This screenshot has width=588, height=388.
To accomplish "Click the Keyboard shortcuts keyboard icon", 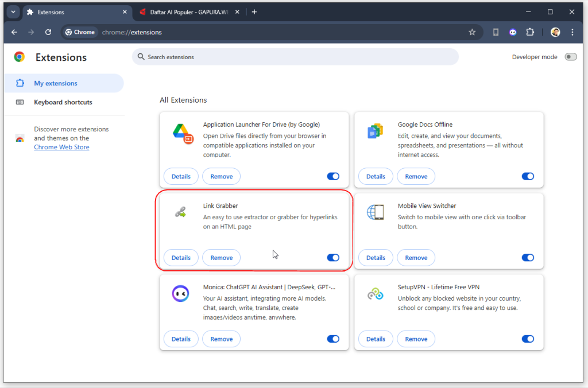I will 20,102.
